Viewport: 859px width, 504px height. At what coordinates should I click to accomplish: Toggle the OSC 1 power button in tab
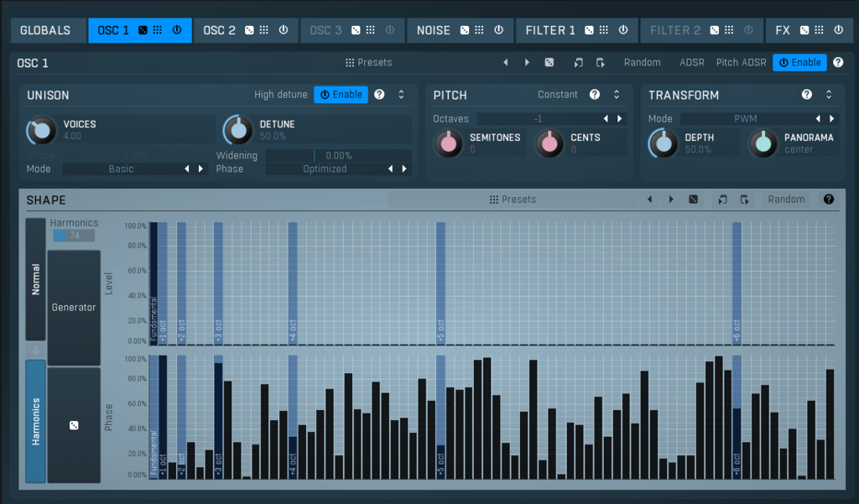click(x=176, y=30)
